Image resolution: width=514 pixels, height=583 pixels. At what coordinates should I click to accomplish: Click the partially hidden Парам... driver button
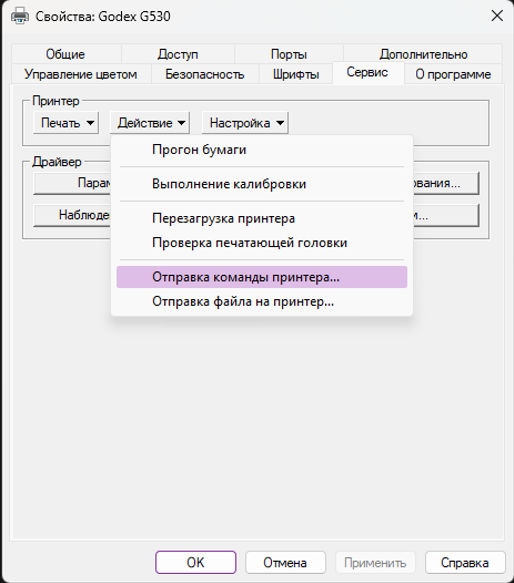[73, 183]
